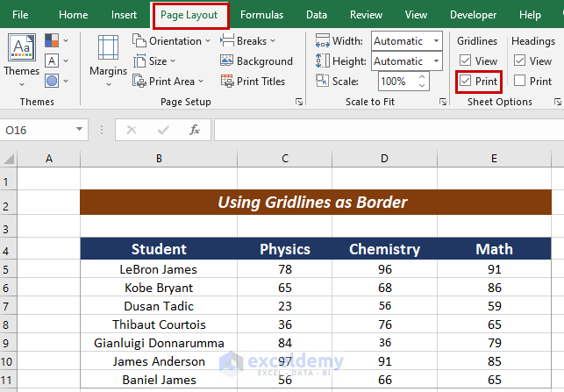Uncheck Gridlines Print checkbox

466,82
